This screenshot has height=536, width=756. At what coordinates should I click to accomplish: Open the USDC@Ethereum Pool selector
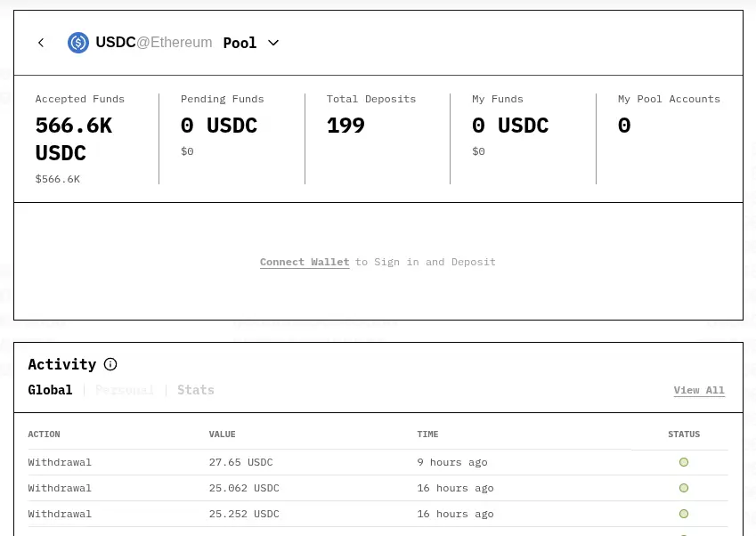pos(174,43)
